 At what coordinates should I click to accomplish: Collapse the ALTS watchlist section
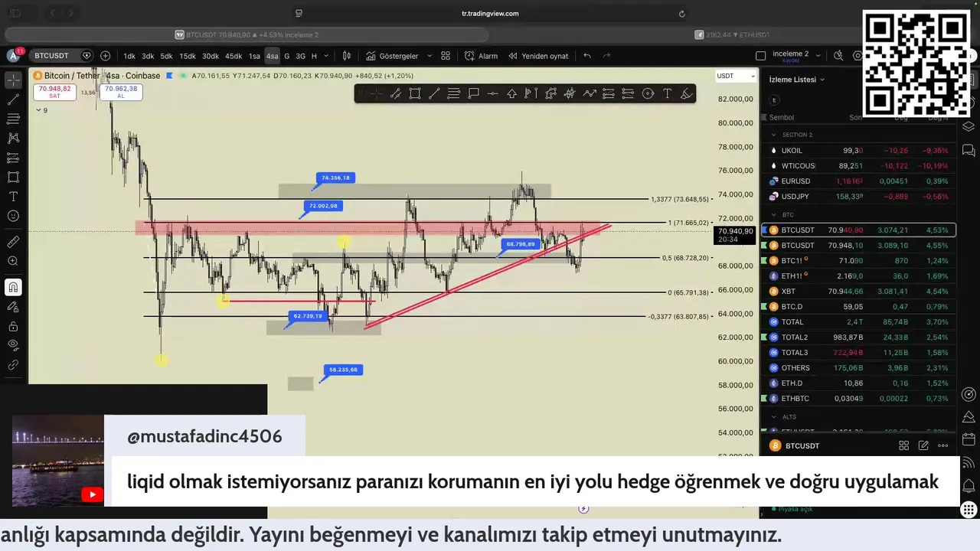pyautogui.click(x=774, y=417)
